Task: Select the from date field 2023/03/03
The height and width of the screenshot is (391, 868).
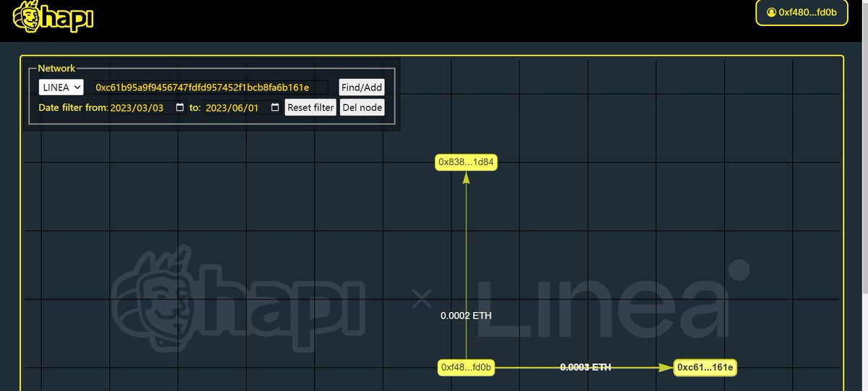Action: [148, 107]
